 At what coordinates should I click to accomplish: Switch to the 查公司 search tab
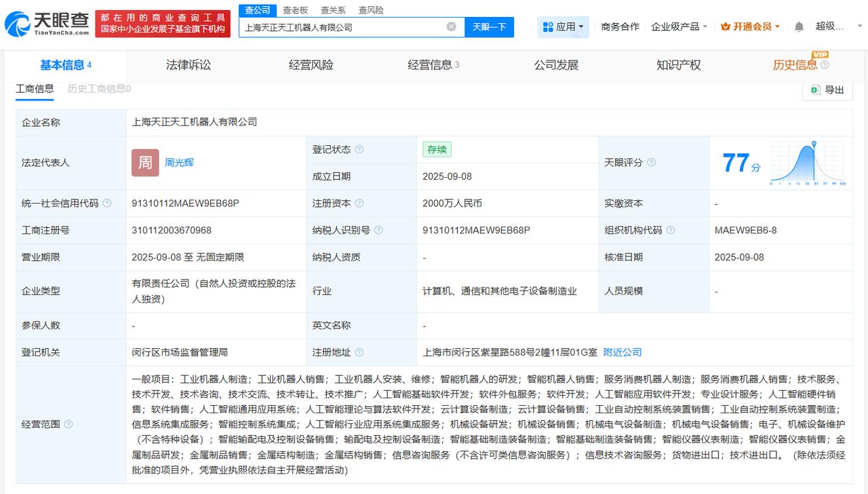(x=258, y=10)
